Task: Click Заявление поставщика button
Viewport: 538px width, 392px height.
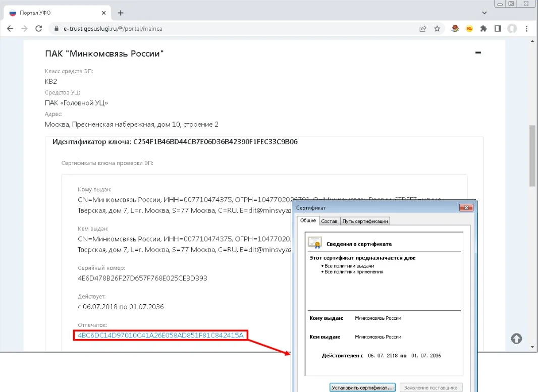Action: click(431, 387)
